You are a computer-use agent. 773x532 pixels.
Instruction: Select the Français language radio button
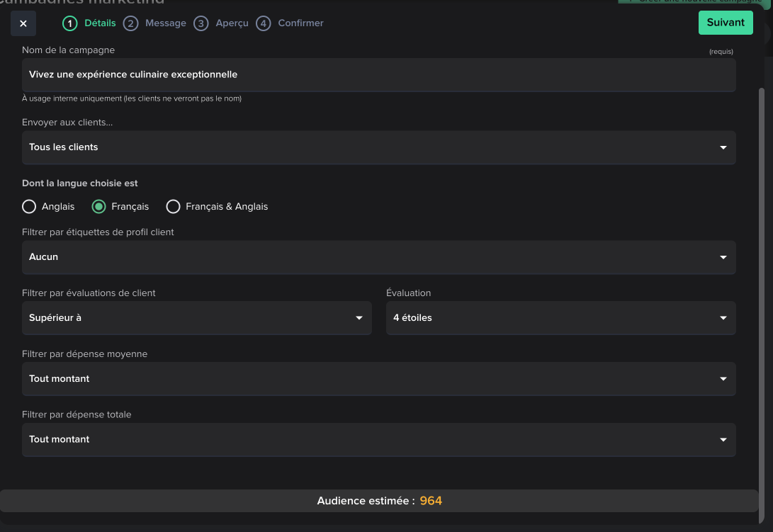tap(98, 207)
